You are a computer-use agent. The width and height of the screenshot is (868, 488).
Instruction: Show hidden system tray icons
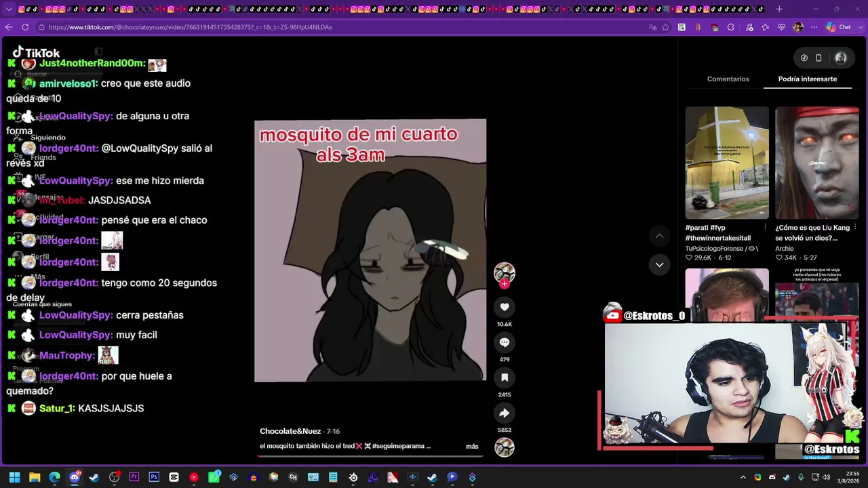click(743, 477)
